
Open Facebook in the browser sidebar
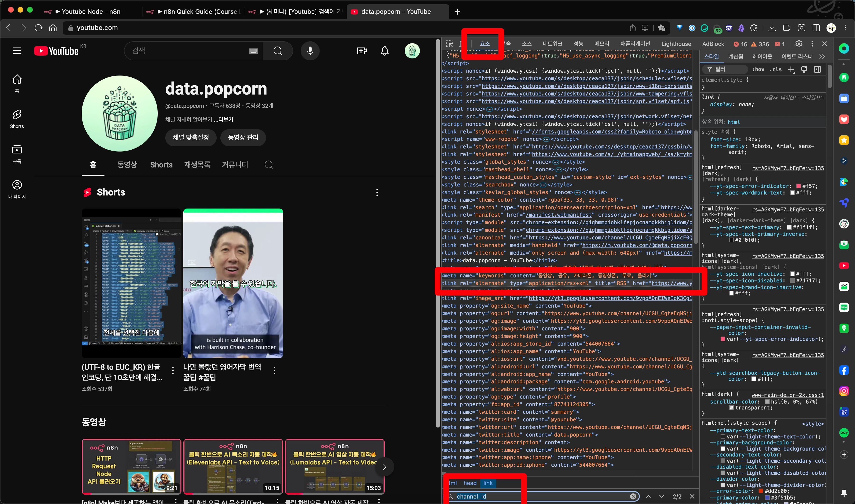click(844, 370)
